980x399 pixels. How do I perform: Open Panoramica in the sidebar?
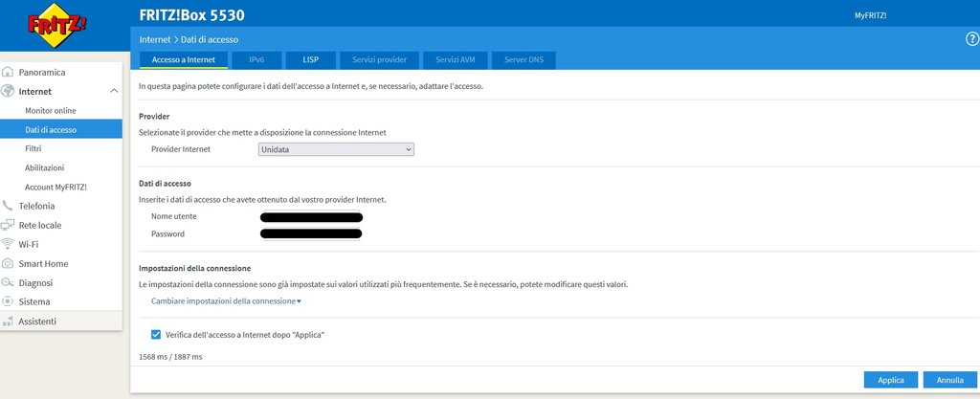pos(42,73)
